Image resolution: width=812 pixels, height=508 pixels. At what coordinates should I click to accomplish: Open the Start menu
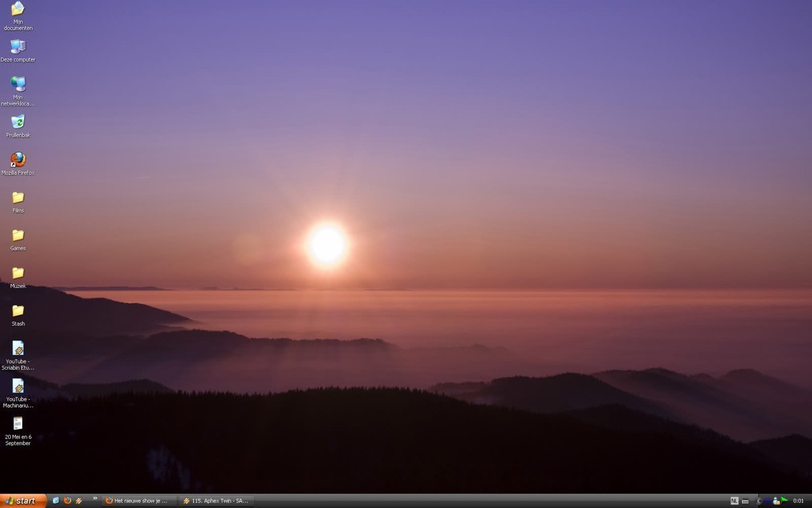click(23, 501)
